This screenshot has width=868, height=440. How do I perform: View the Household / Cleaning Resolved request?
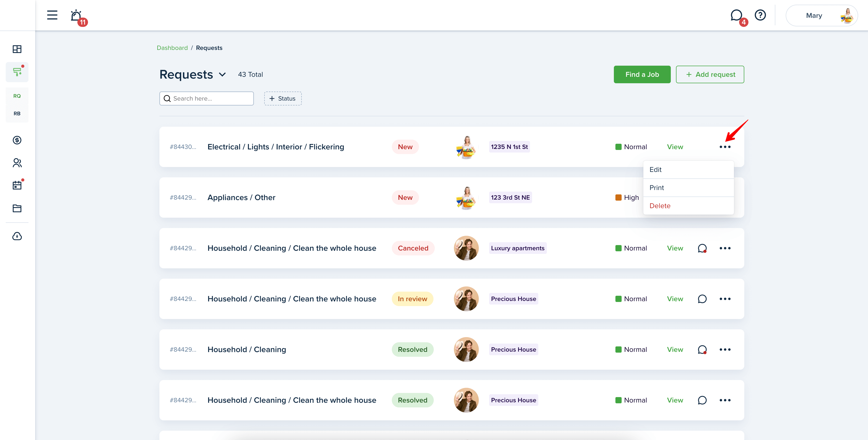point(675,350)
